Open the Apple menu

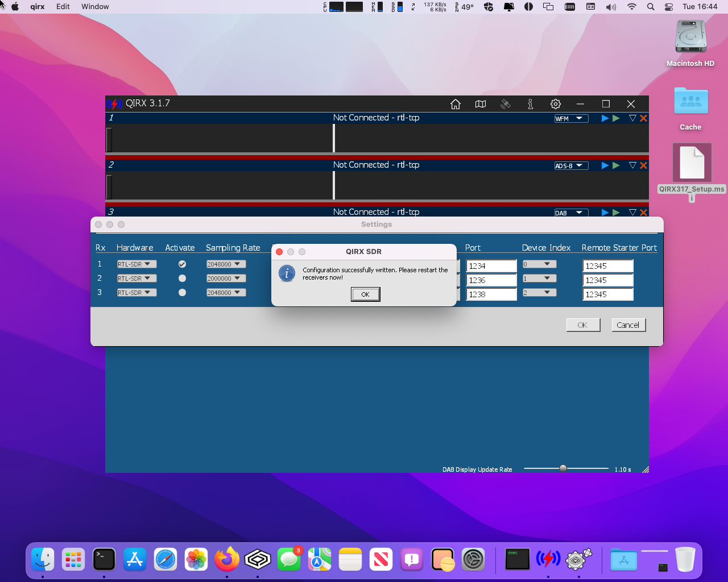(x=15, y=7)
